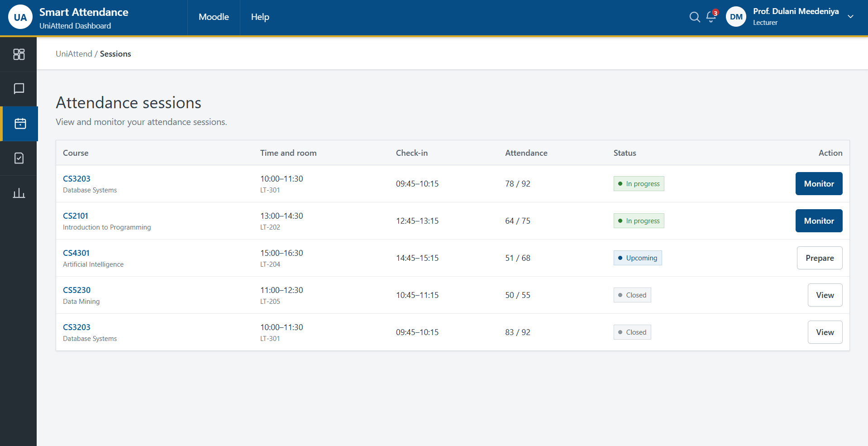
Task: Click the 78 / 92 attendance value
Action: coord(517,184)
